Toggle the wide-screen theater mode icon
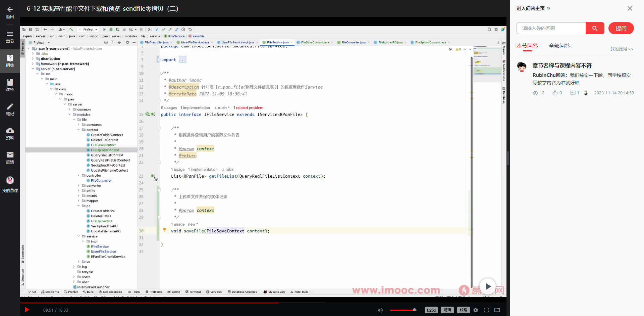This screenshot has width=644, height=316. tap(497, 310)
